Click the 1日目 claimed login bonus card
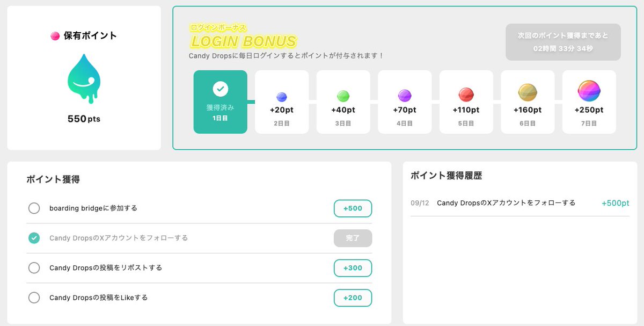The height and width of the screenshot is (326, 644). coord(221,102)
